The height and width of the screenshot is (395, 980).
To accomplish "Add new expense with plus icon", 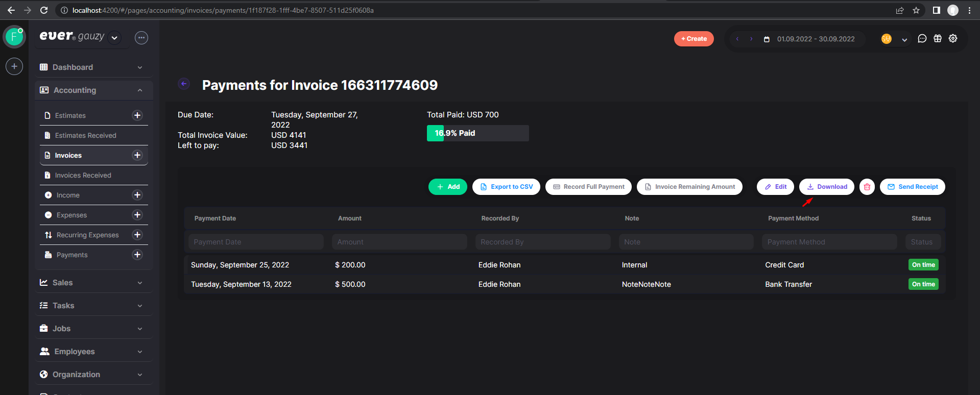I will pos(137,215).
